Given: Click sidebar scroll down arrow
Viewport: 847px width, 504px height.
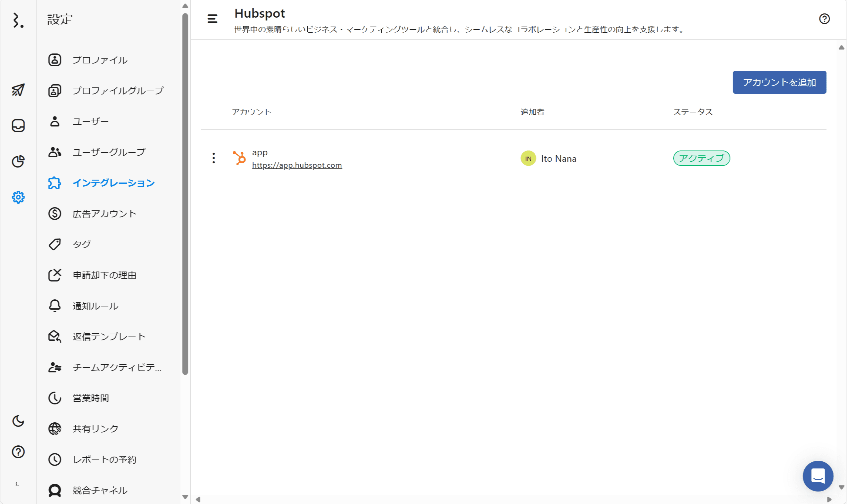Looking at the screenshot, I should (x=185, y=497).
